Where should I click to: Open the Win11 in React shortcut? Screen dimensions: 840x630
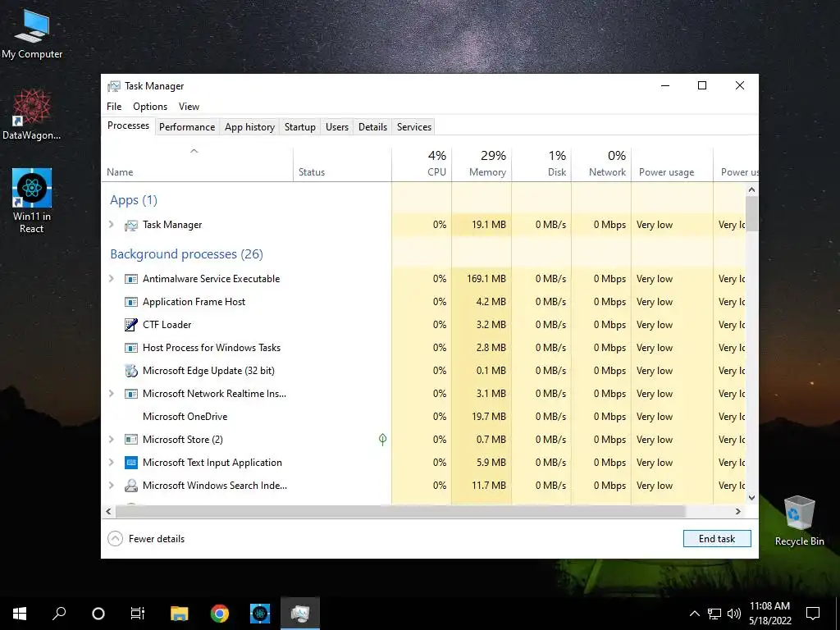pos(32,201)
